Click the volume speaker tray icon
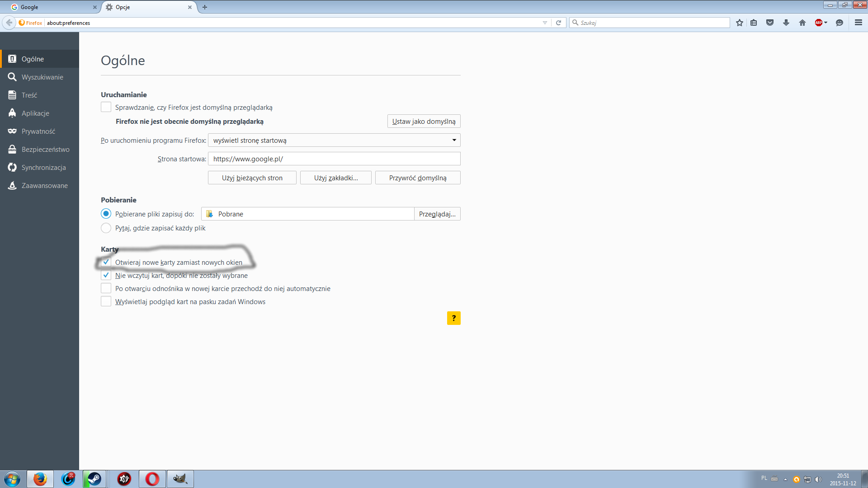The image size is (868, 488). click(x=818, y=479)
